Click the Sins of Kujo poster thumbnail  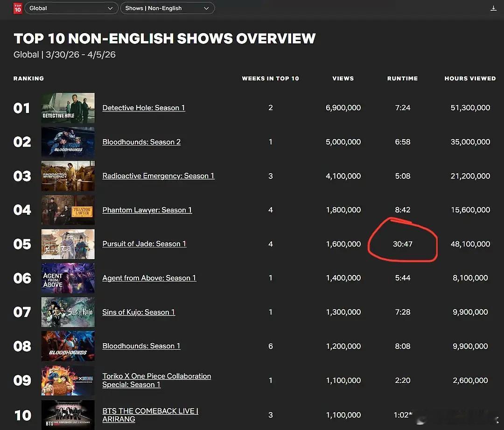(68, 312)
